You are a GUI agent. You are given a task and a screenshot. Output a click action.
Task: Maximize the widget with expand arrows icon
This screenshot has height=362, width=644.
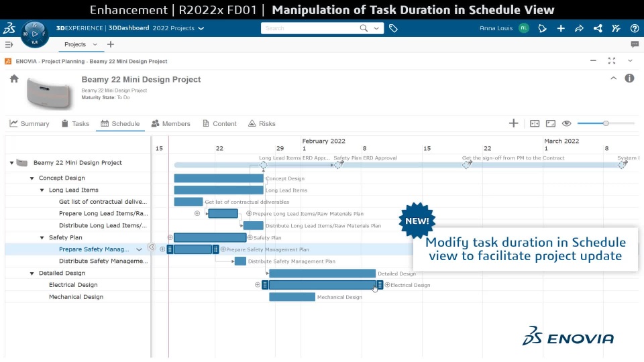pyautogui.click(x=612, y=61)
